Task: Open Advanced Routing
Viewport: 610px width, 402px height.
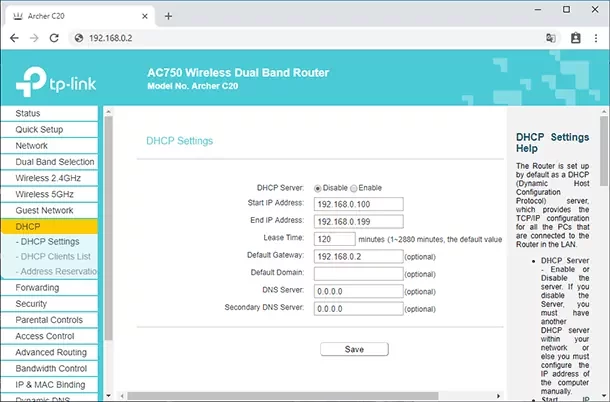Action: pyautogui.click(x=49, y=352)
